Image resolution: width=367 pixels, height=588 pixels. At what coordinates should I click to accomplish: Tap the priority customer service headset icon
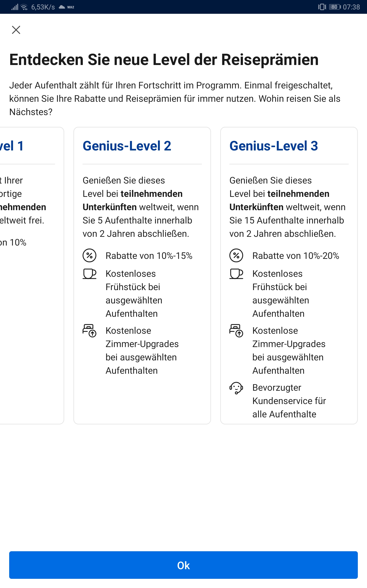(236, 388)
